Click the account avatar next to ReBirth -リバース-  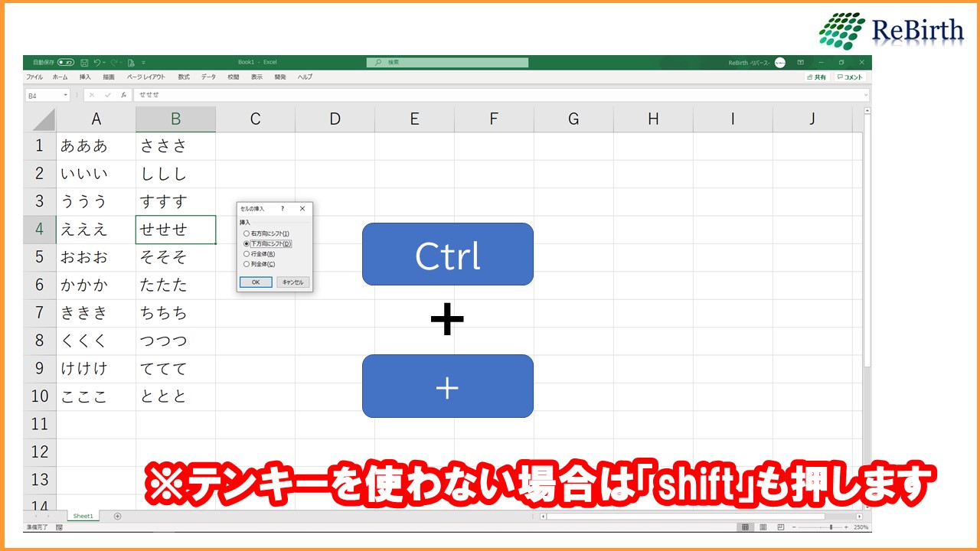pos(780,63)
